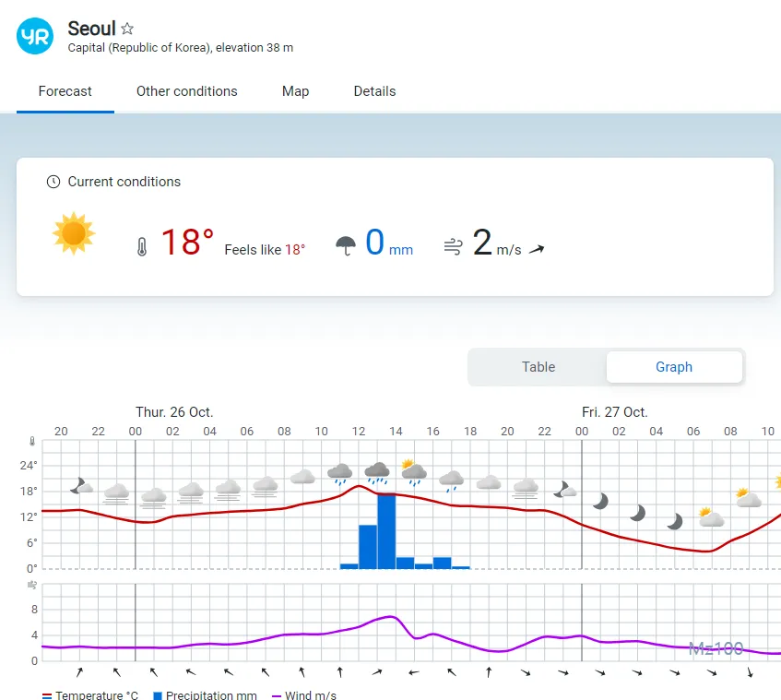The width and height of the screenshot is (781, 700).
Task: Switch to the Map tab
Action: 295,91
